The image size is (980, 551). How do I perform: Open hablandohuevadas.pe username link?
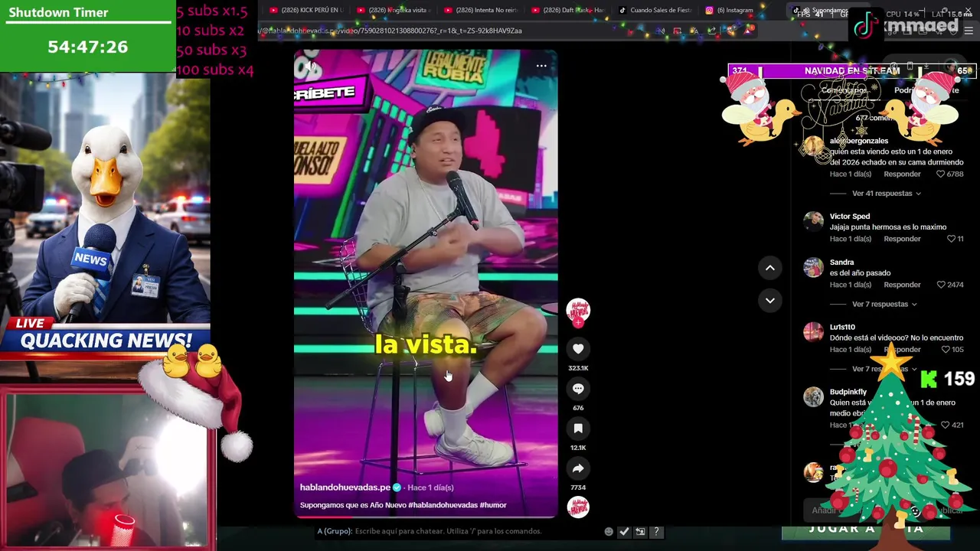(345, 487)
